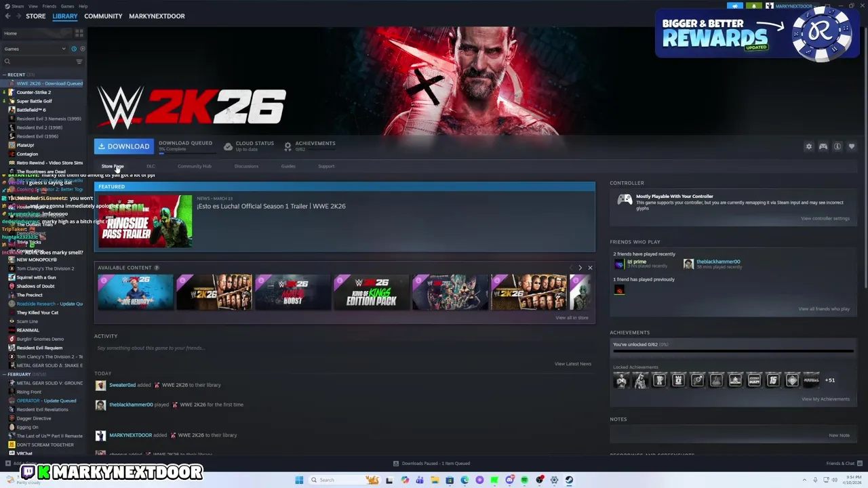Open the Support link
868x488 pixels.
(x=326, y=166)
